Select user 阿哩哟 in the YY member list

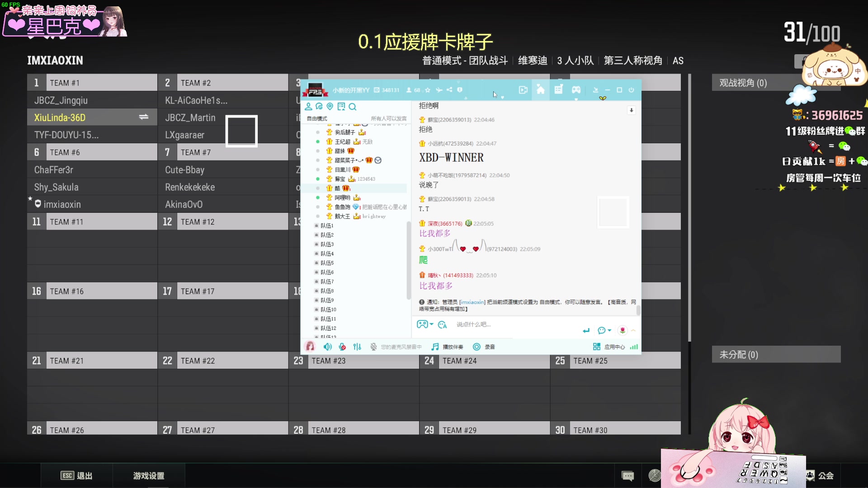tap(342, 197)
